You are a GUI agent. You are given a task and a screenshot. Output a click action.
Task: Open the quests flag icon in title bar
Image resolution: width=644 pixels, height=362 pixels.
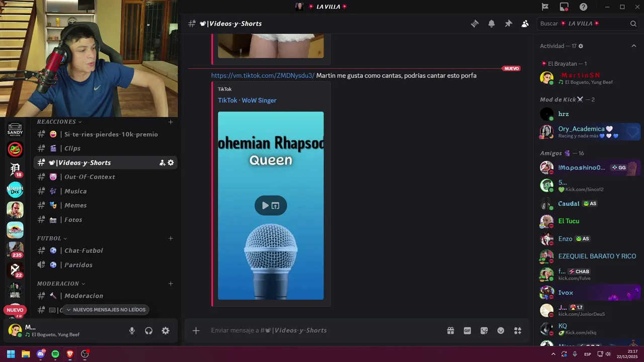[545, 7]
